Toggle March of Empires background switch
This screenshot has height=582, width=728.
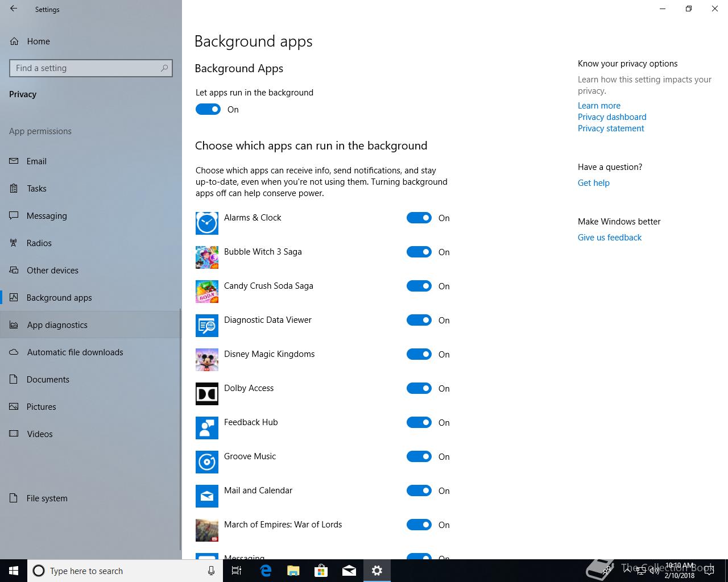419,525
